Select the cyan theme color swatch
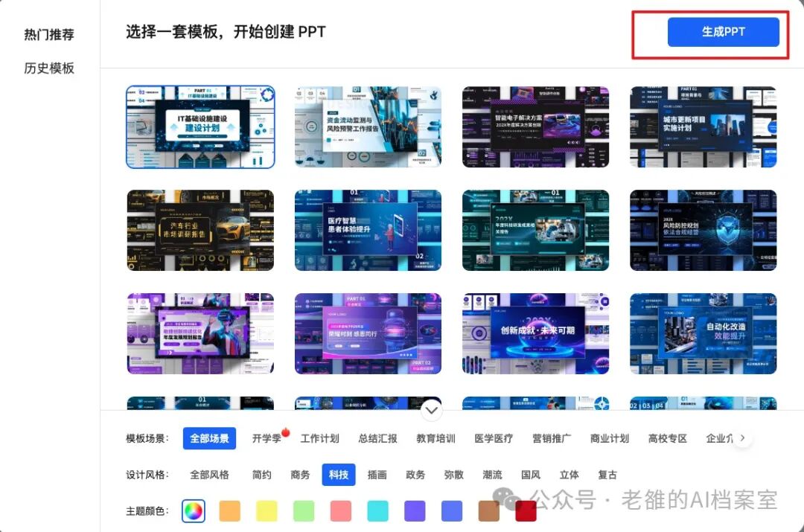Viewport: 804px width, 532px height. click(x=378, y=511)
